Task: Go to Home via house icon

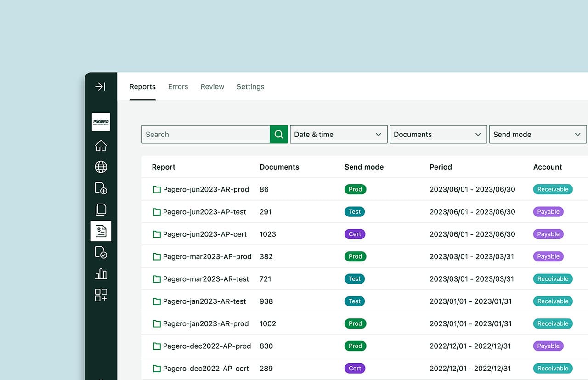Action: click(101, 146)
